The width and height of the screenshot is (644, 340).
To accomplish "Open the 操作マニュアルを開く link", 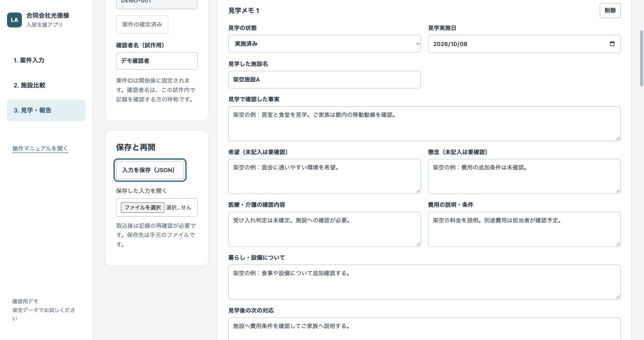I will (x=40, y=148).
